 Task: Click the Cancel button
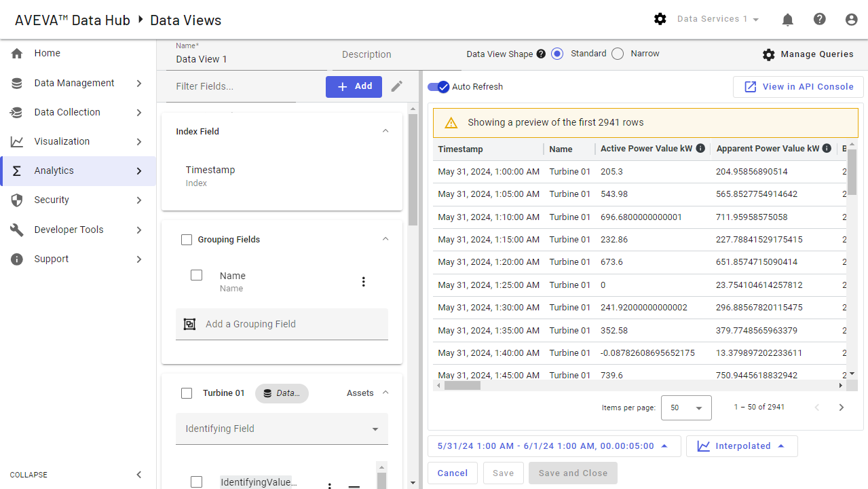(x=453, y=473)
